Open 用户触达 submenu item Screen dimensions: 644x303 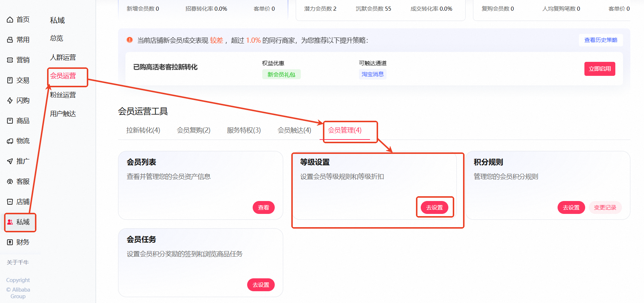point(63,114)
